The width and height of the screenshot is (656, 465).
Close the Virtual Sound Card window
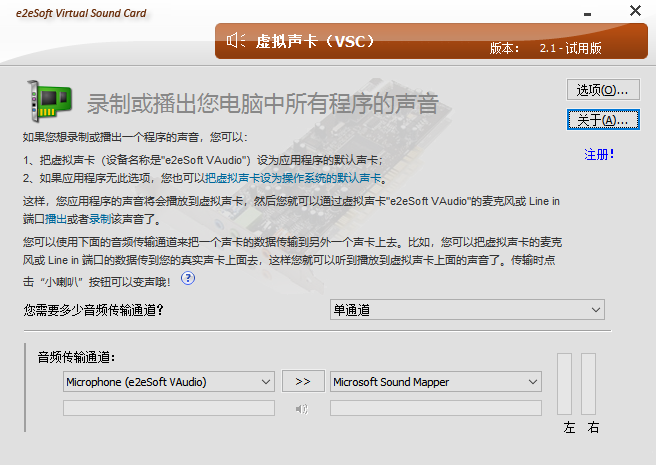tap(635, 10)
